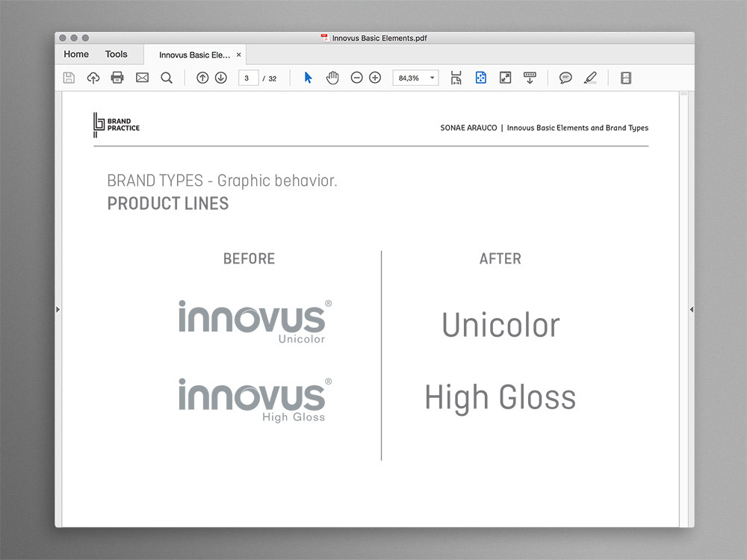747x560 pixels.
Task: Click the BRAND TYPES - Graphic behavior. heading
Action: pyautogui.click(x=222, y=181)
